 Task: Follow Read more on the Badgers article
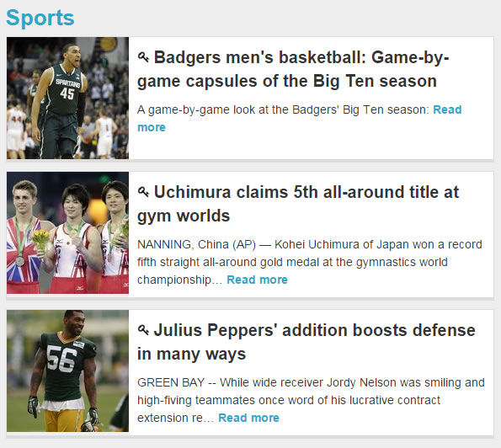click(300, 118)
